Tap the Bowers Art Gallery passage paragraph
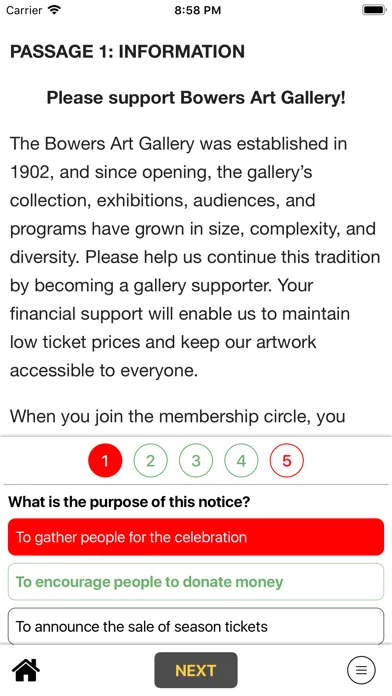The image size is (392, 696). click(x=195, y=257)
